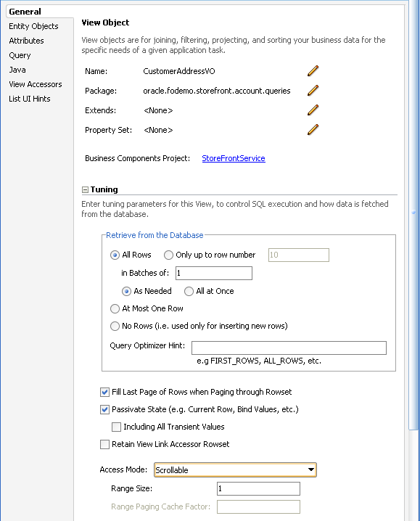
Task: Click the Retrieve from the Database label
Action: [x=155, y=235]
